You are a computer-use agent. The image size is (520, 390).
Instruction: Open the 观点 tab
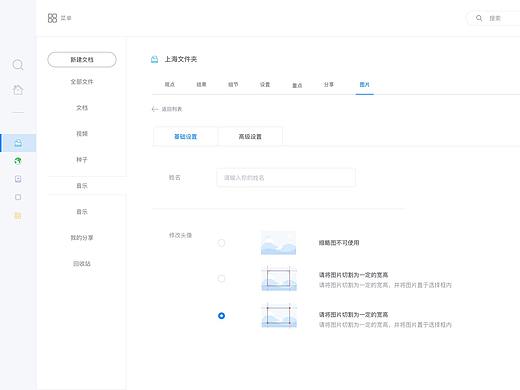tap(170, 85)
